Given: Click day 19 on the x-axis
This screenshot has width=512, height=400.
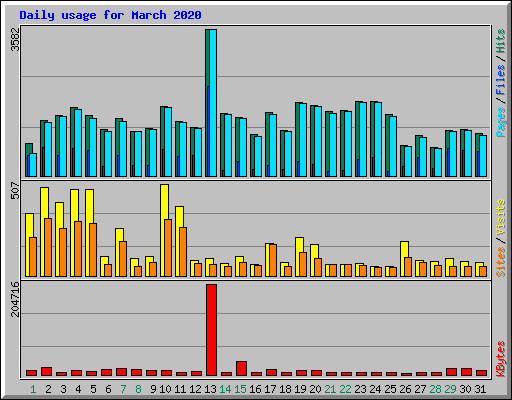Looking at the screenshot, I should (300, 389).
